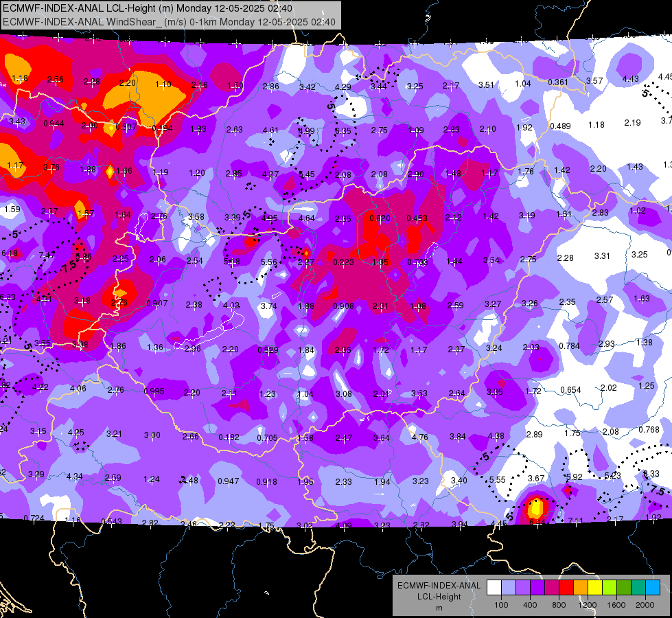Click the wind shear value 3.67

[536, 478]
